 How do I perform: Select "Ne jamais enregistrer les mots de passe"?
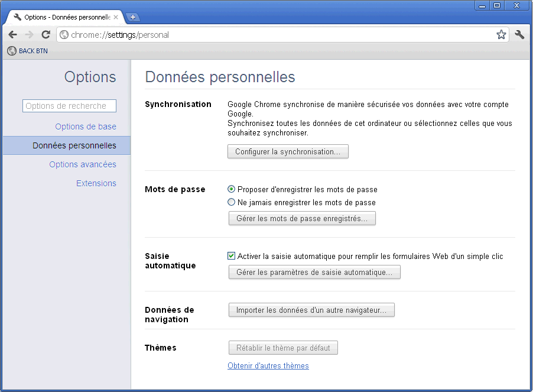(x=231, y=202)
